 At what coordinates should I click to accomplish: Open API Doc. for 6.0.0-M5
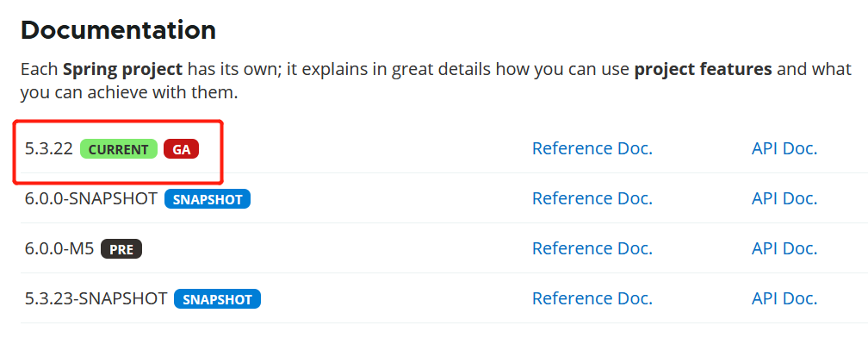coord(784,249)
